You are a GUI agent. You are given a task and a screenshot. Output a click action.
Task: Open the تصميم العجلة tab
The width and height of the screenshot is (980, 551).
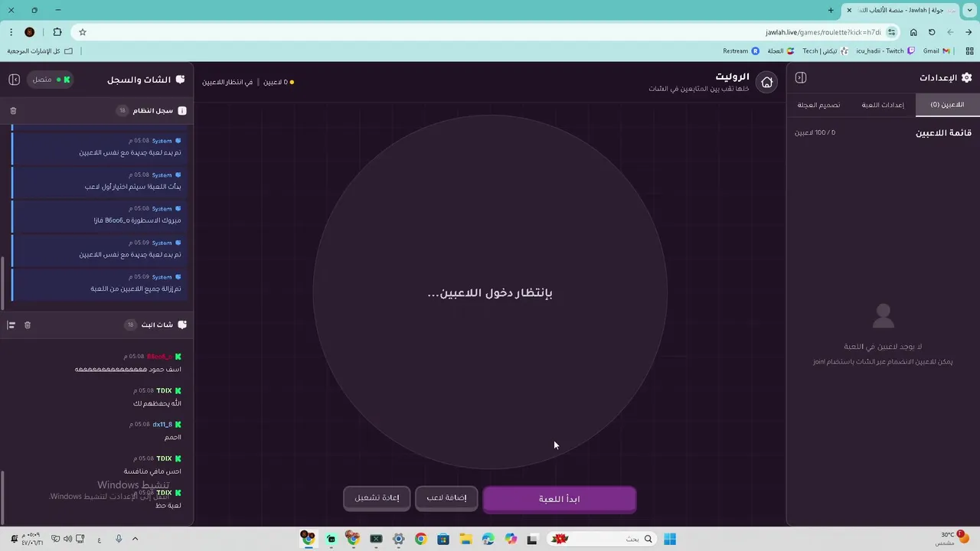click(818, 105)
